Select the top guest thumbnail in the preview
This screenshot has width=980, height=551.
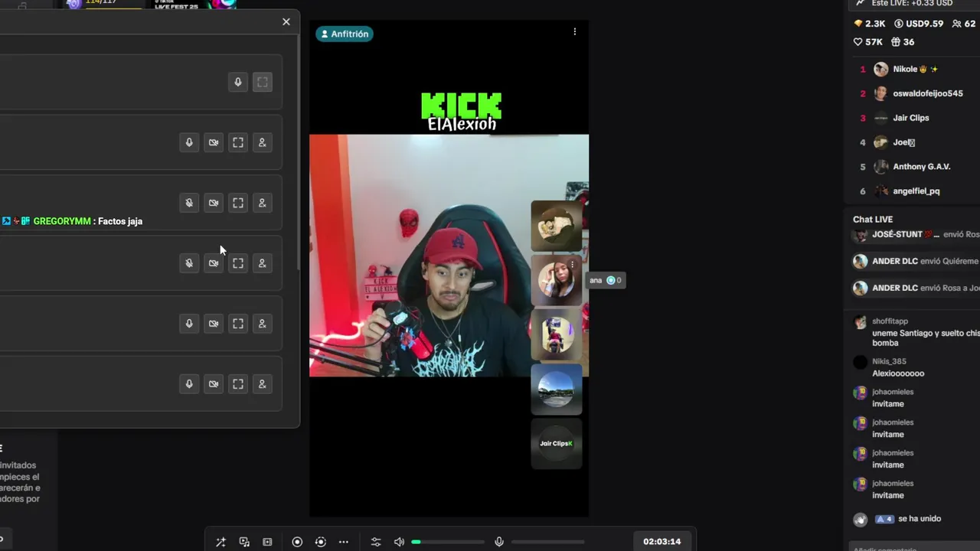pyautogui.click(x=557, y=226)
